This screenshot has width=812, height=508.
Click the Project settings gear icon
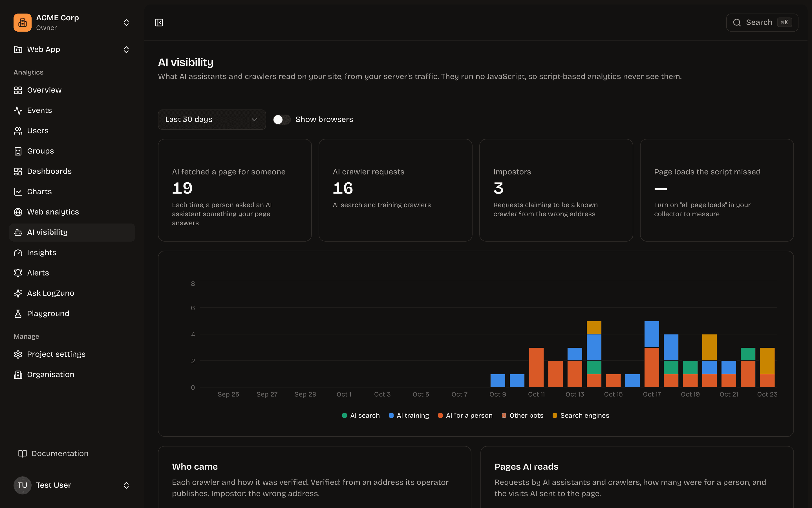point(18,354)
